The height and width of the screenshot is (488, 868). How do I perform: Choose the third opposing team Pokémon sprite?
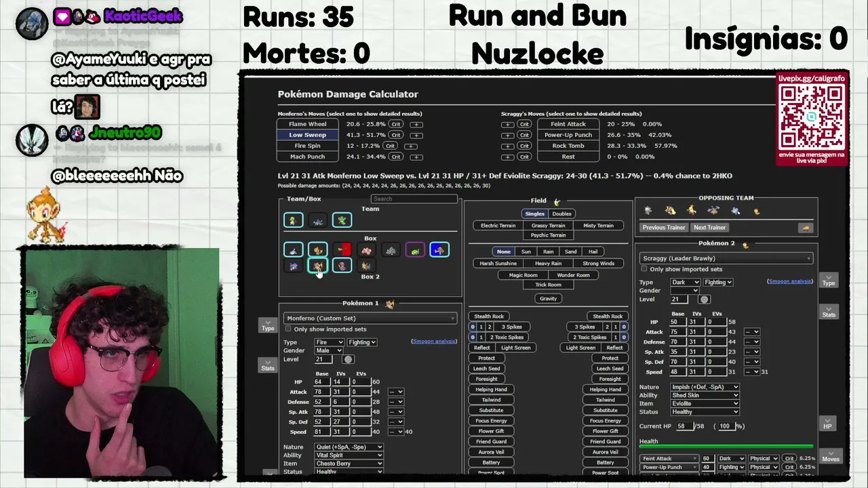[x=692, y=211]
